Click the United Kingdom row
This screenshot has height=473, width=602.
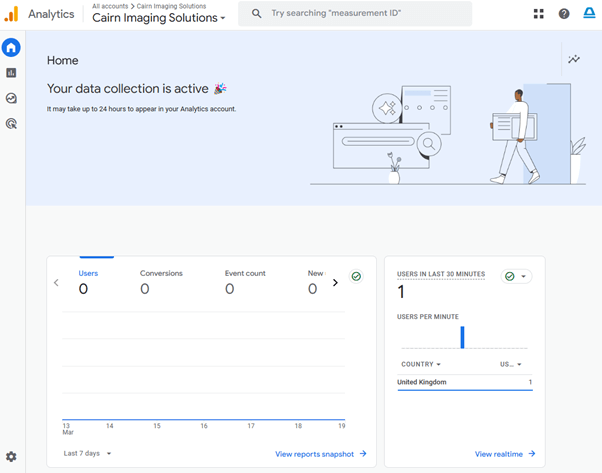(465, 382)
